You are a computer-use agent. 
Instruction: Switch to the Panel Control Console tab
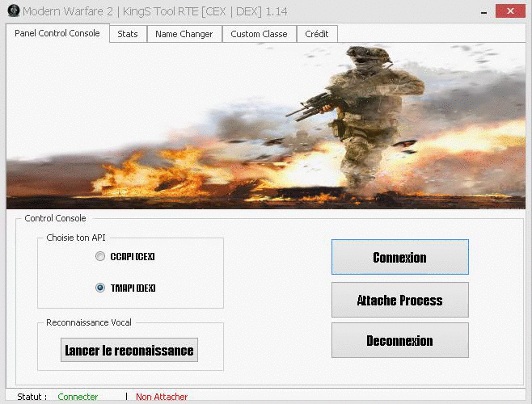click(57, 33)
